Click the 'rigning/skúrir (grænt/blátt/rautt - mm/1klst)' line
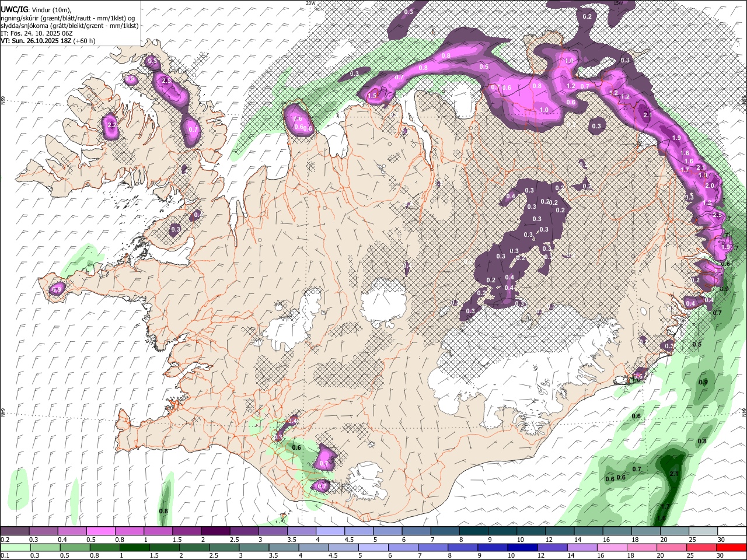This screenshot has width=747, height=560. click(69, 17)
